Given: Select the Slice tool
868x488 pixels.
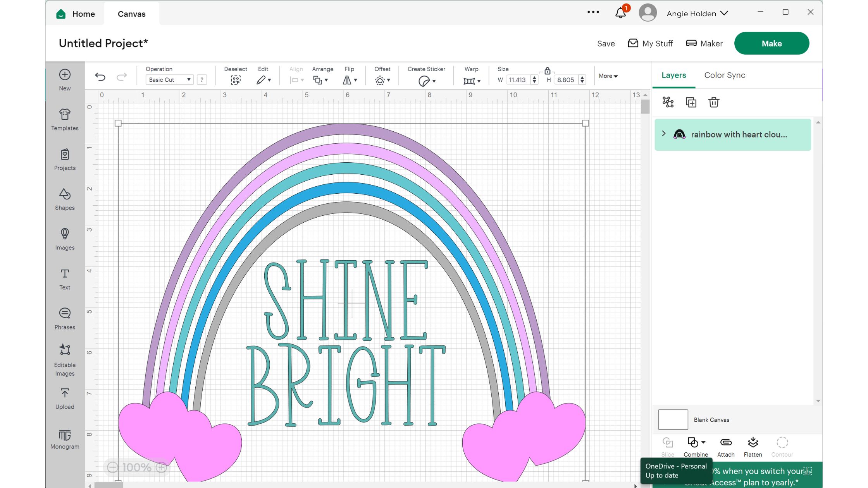Looking at the screenshot, I should point(668,445).
